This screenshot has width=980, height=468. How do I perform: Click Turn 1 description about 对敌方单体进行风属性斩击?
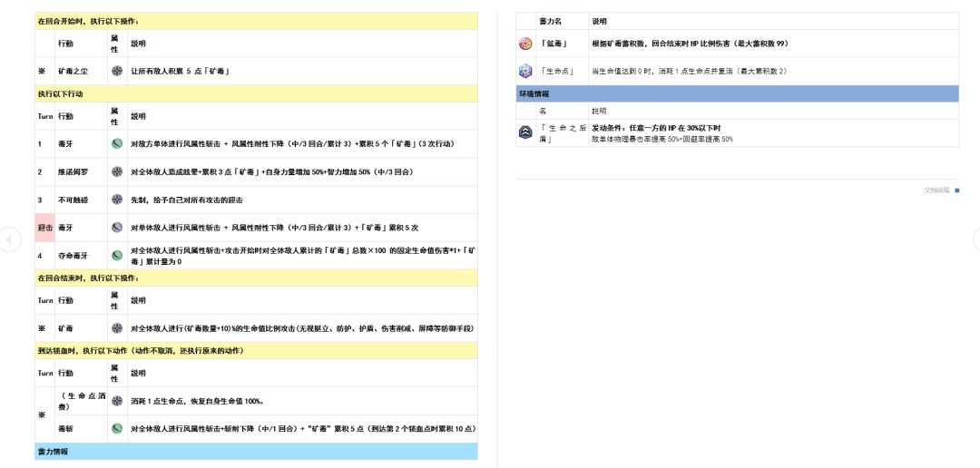[292, 143]
